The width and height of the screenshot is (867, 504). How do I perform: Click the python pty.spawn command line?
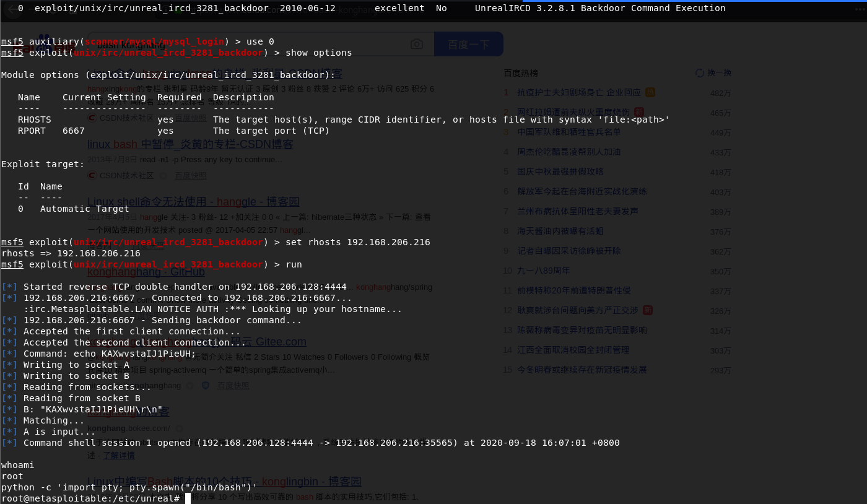click(129, 487)
